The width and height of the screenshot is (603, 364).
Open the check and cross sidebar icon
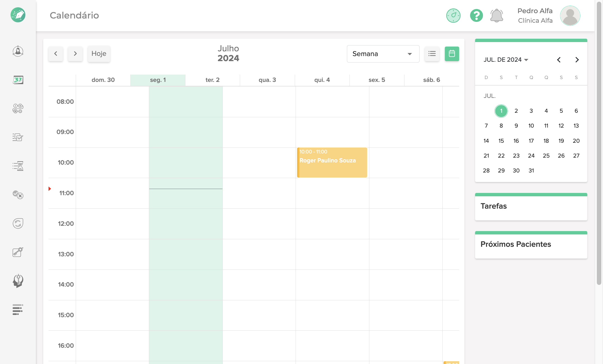click(x=18, y=195)
